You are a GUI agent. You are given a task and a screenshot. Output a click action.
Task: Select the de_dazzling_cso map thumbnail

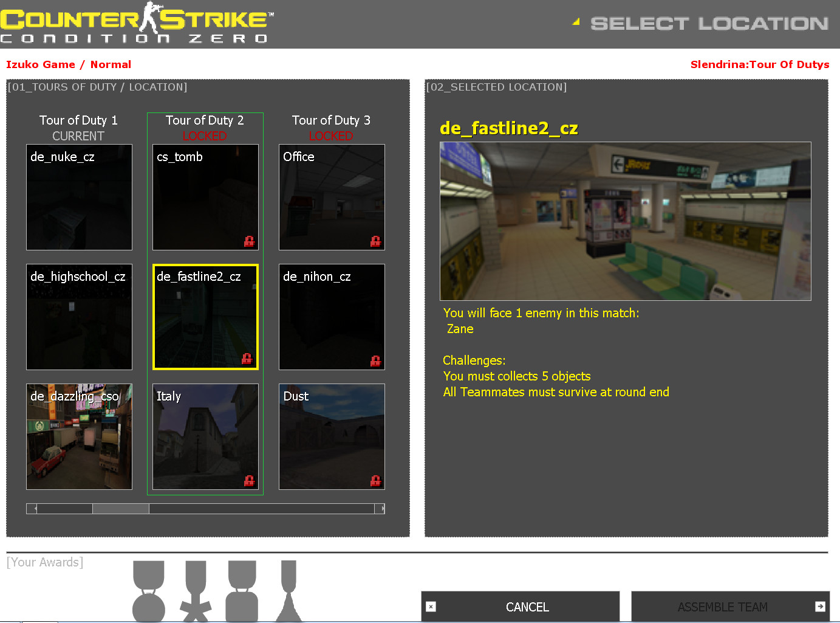[79, 436]
